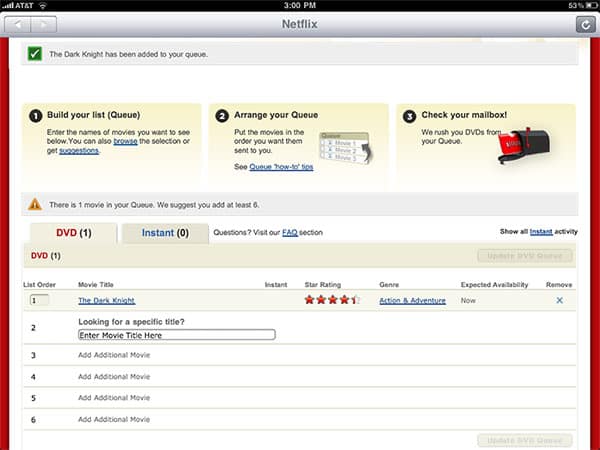Click the Enter Movie Title Here field
600x450 pixels.
[x=176, y=335]
